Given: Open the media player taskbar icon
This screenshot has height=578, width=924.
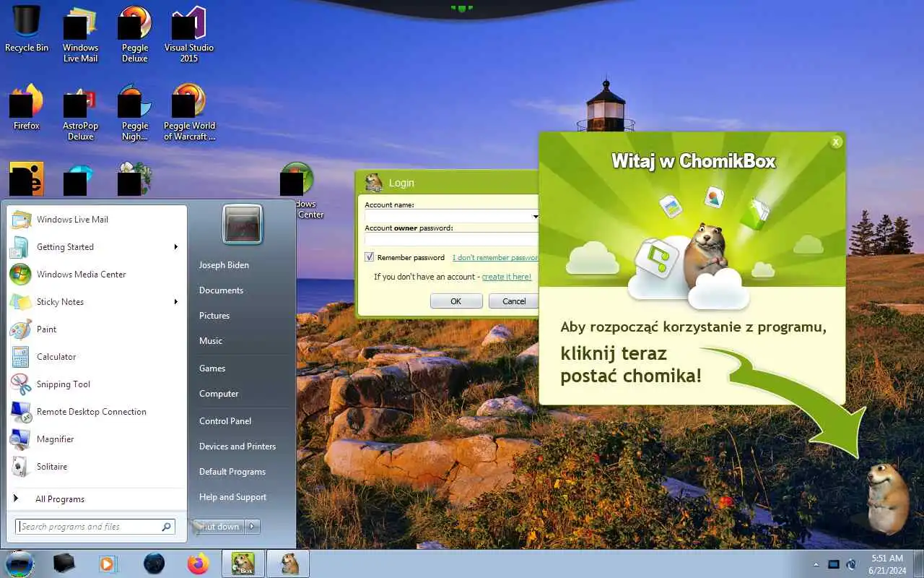Looking at the screenshot, I should [x=108, y=564].
